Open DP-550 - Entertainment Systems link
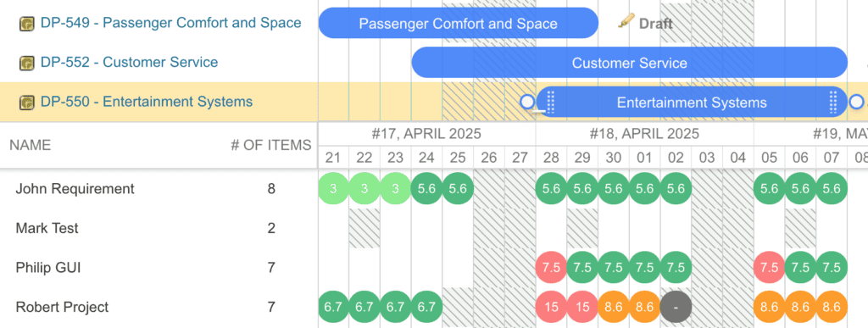This screenshot has width=868, height=328. [146, 101]
